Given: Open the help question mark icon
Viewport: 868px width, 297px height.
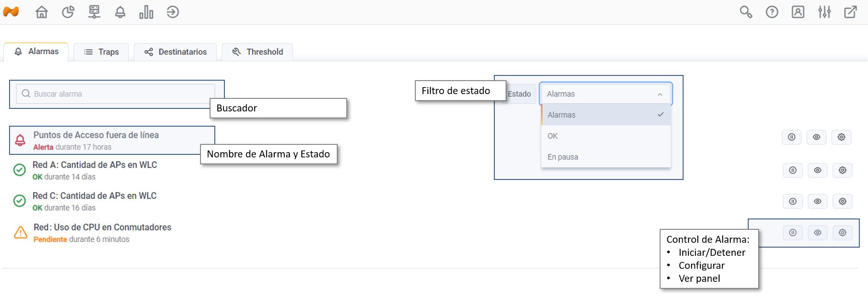Looking at the screenshot, I should tap(772, 12).
